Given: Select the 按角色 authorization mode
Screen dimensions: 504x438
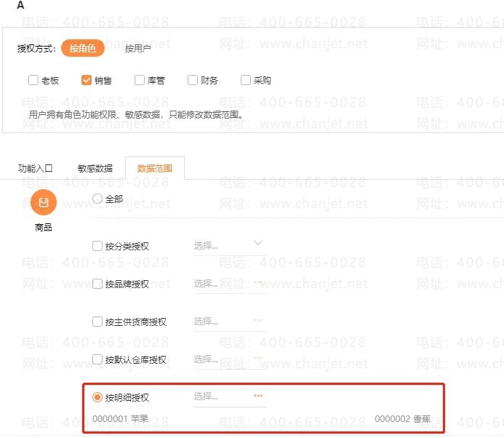Looking at the screenshot, I should coord(83,48).
